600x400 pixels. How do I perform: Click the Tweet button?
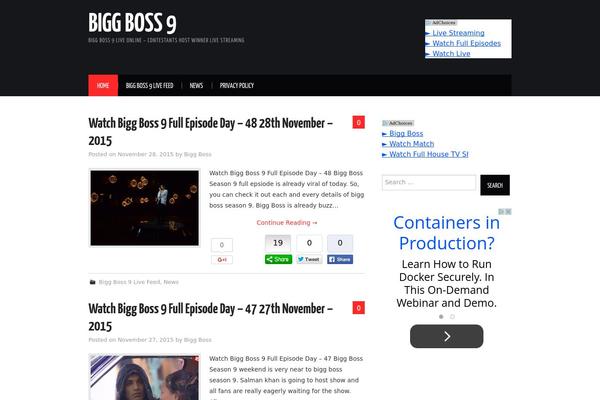[309, 259]
